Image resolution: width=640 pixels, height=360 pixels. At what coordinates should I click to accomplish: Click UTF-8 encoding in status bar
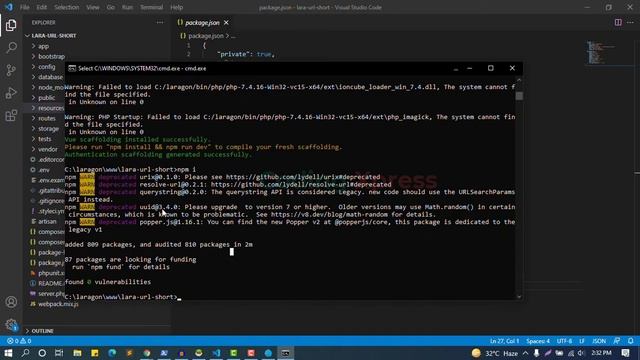[x=564, y=341]
